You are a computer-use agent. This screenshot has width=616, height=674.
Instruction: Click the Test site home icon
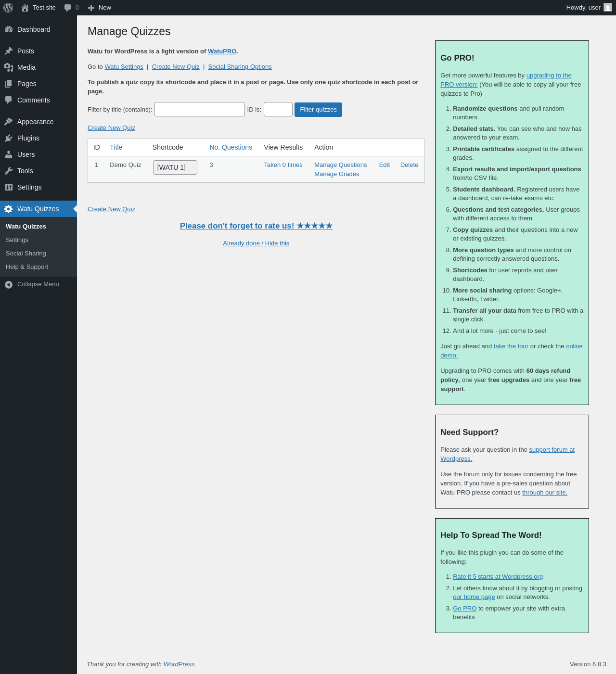25,8
